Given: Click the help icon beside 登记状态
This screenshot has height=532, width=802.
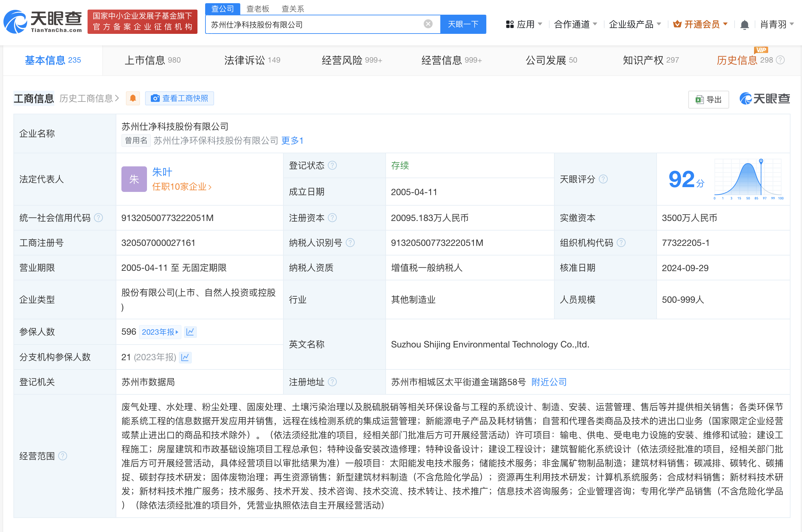Looking at the screenshot, I should (333, 165).
